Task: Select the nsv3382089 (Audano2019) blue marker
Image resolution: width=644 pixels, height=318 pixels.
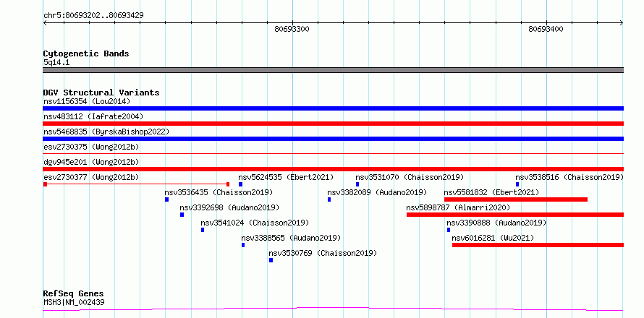Action: click(329, 199)
